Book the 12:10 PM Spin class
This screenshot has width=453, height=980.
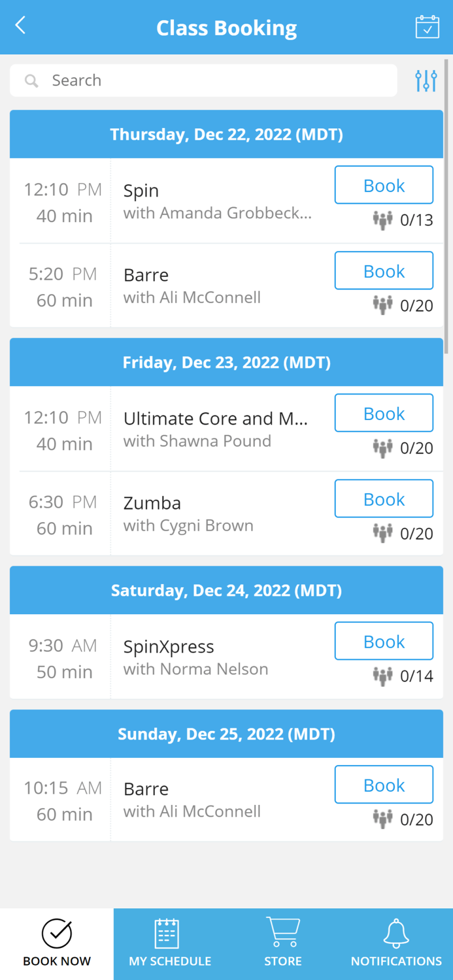pos(384,185)
